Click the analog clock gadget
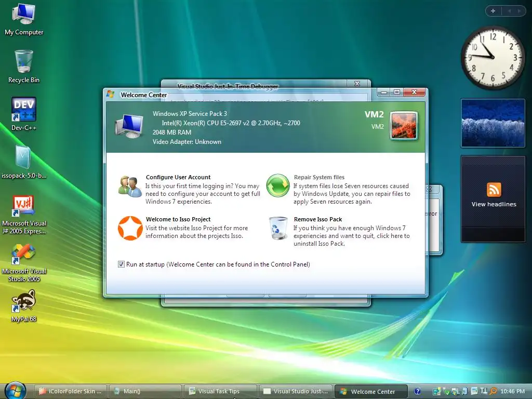 (493, 57)
